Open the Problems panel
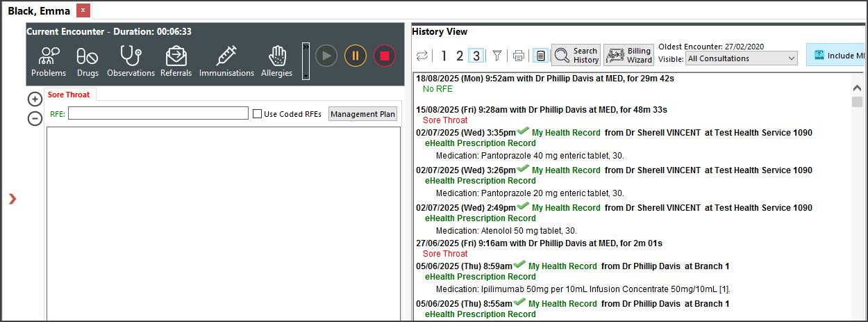This screenshot has height=322, width=868. pos(49,61)
